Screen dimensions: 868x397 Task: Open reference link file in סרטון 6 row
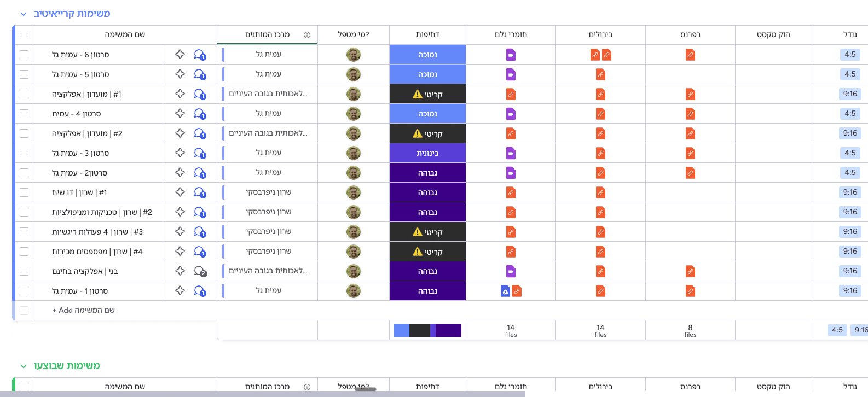tap(690, 55)
